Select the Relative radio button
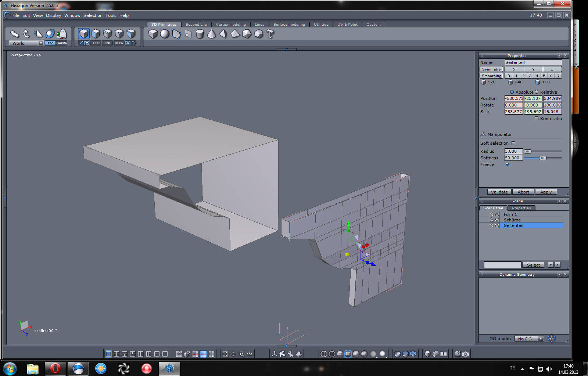 pyautogui.click(x=537, y=92)
